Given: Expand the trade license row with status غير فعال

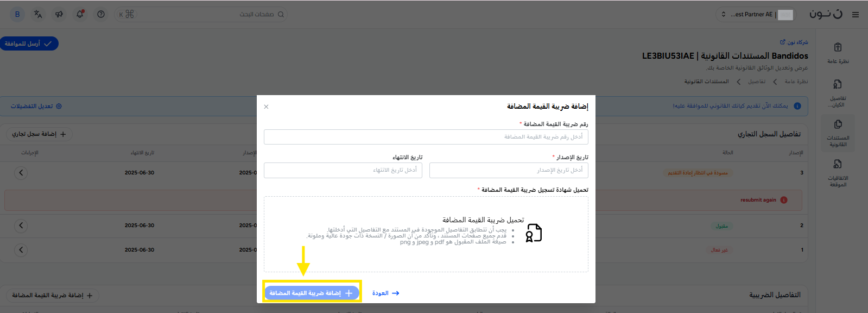Looking at the screenshot, I should [21, 250].
